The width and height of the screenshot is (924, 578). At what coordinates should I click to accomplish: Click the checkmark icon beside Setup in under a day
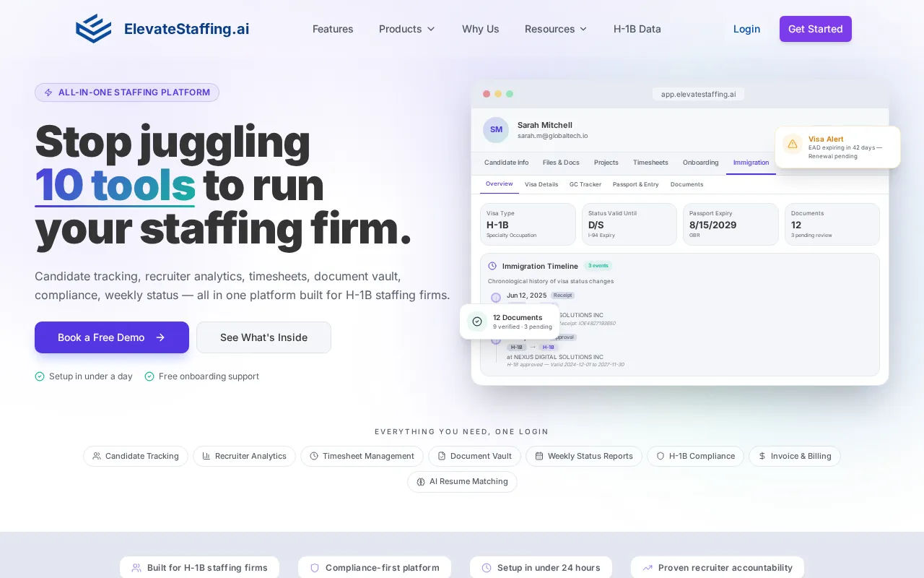pos(40,376)
